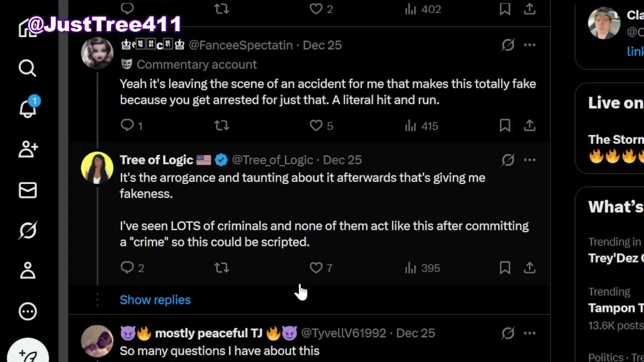Open more options on FanceeSpectatin's post
This screenshot has height=362, width=644.
pos(529,45)
